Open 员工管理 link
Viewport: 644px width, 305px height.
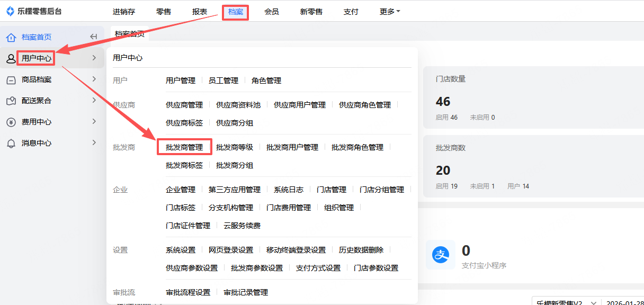223,80
